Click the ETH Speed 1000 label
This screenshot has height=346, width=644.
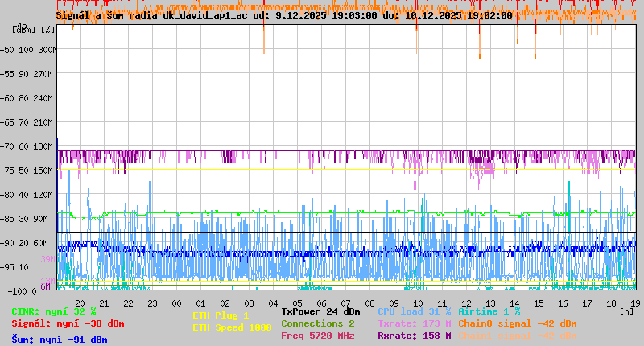click(x=232, y=327)
